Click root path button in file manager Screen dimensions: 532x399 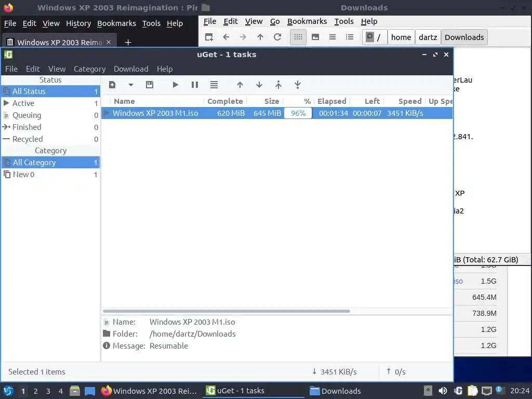[x=375, y=37]
